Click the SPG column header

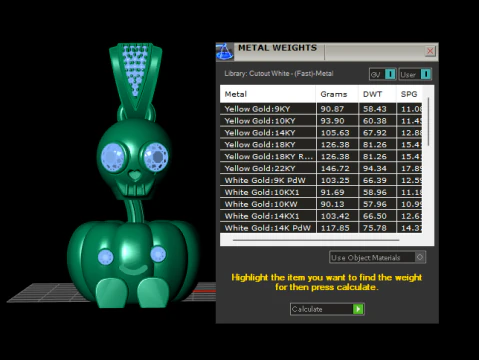tap(409, 94)
